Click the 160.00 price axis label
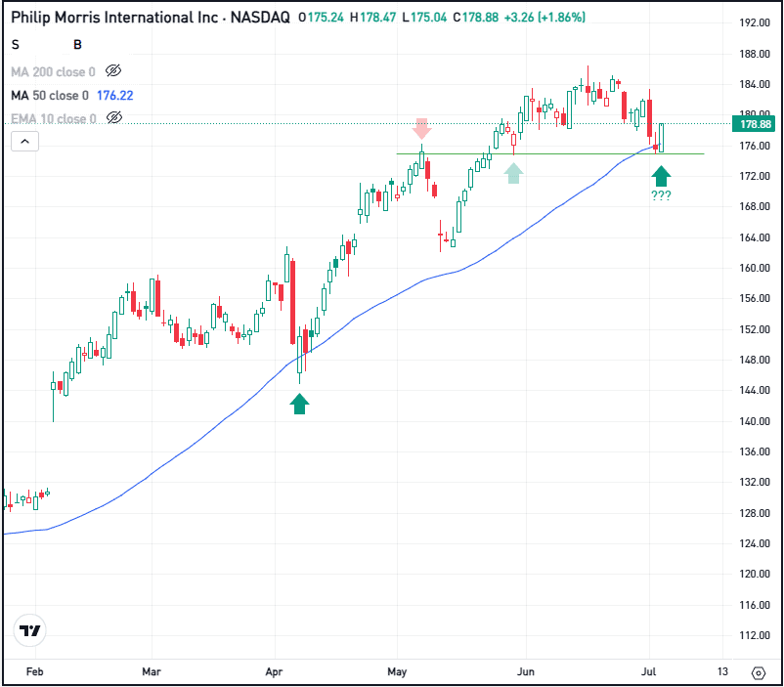The image size is (784, 687). 755,268
